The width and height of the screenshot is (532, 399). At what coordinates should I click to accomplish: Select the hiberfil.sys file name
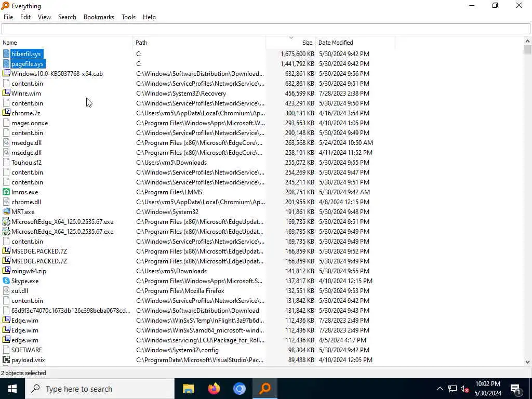[26, 54]
